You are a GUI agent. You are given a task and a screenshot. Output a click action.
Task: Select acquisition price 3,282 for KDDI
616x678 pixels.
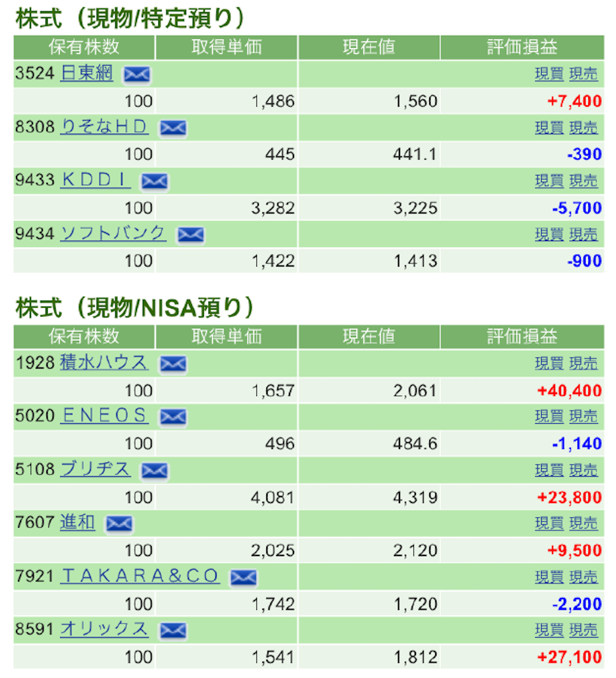[x=272, y=209]
